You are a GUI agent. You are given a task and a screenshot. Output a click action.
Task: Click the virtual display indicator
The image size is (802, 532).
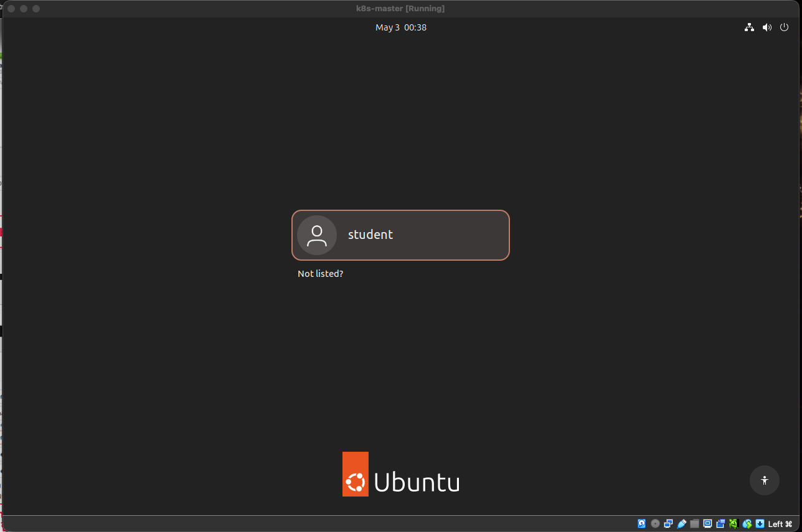click(x=708, y=524)
